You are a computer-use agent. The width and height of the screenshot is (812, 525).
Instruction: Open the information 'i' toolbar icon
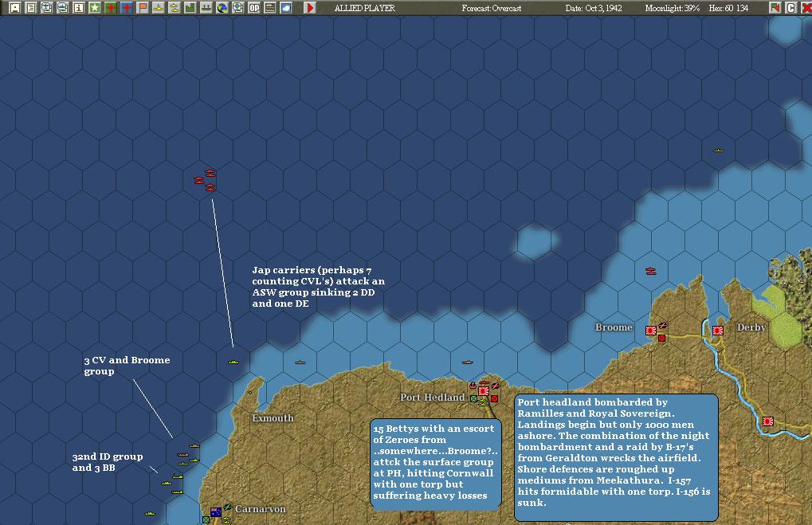(79, 8)
